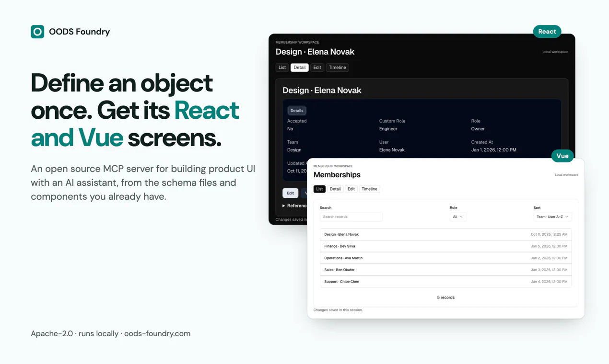This screenshot has height=364, width=609.
Task: Switch to the Edit tab in the dark React window
Action: 317,68
